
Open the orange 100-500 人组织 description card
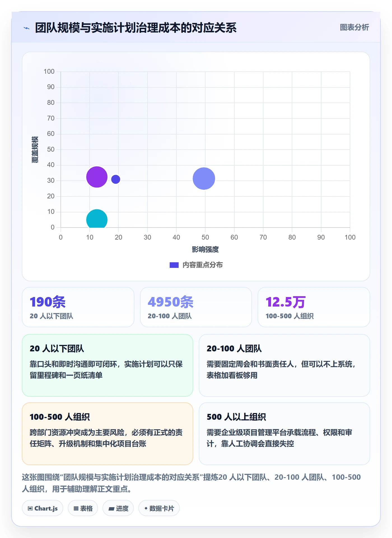coord(108,434)
